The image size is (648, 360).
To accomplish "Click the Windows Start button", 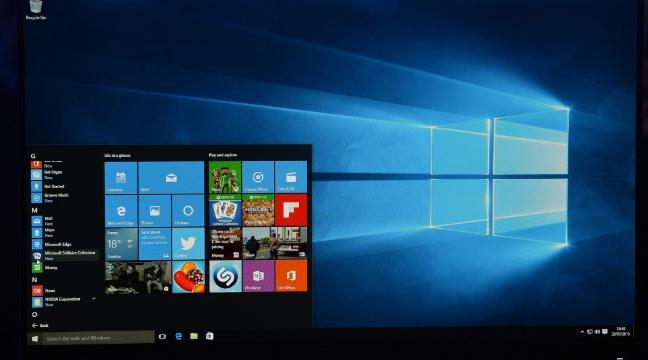I will 35,339.
